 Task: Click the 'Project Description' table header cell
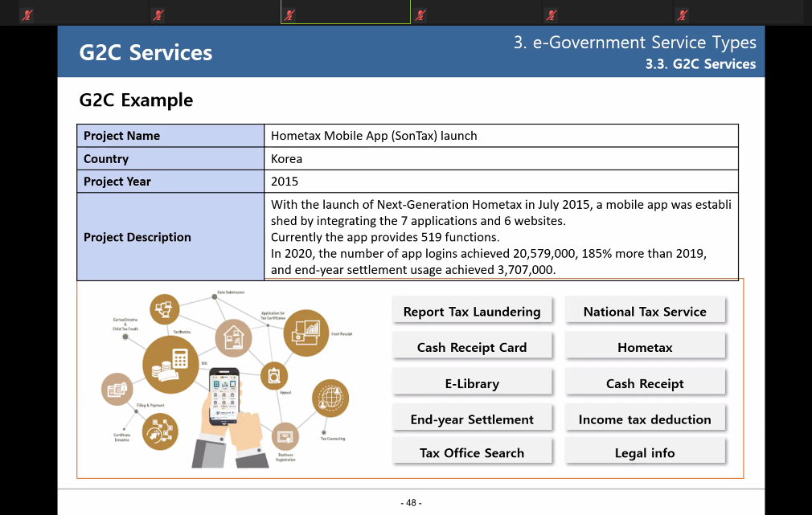click(170, 236)
